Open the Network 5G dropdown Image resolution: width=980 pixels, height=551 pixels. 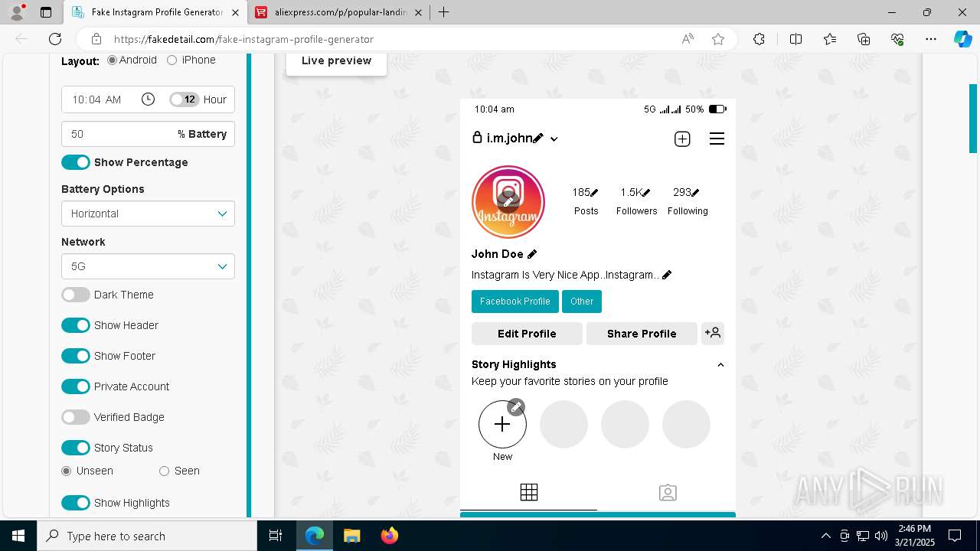pyautogui.click(x=148, y=266)
